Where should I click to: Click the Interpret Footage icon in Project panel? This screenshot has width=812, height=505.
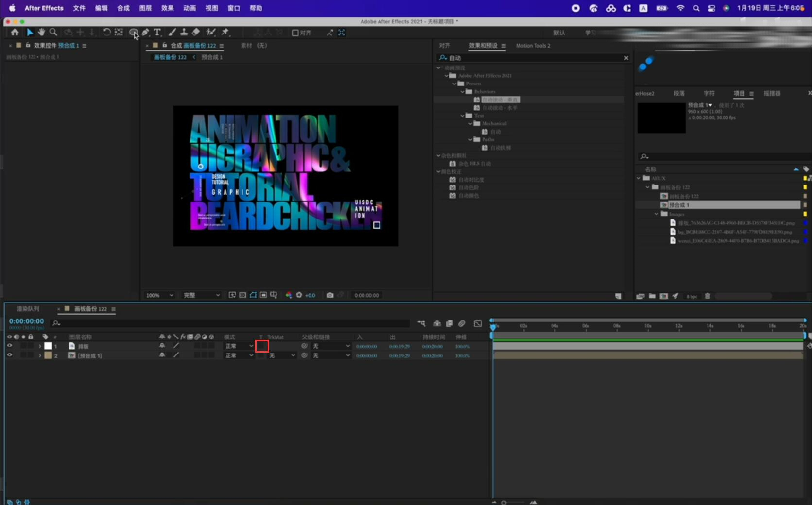coord(640,296)
